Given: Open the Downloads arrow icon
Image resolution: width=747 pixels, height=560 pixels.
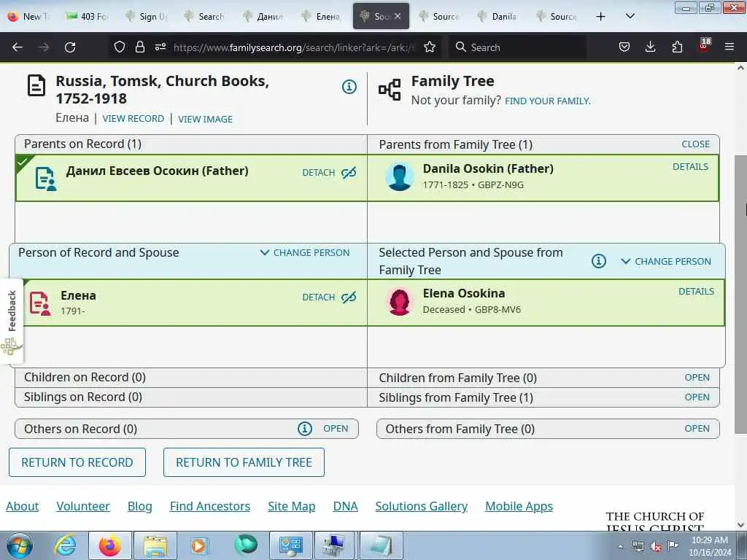Looking at the screenshot, I should click(650, 47).
